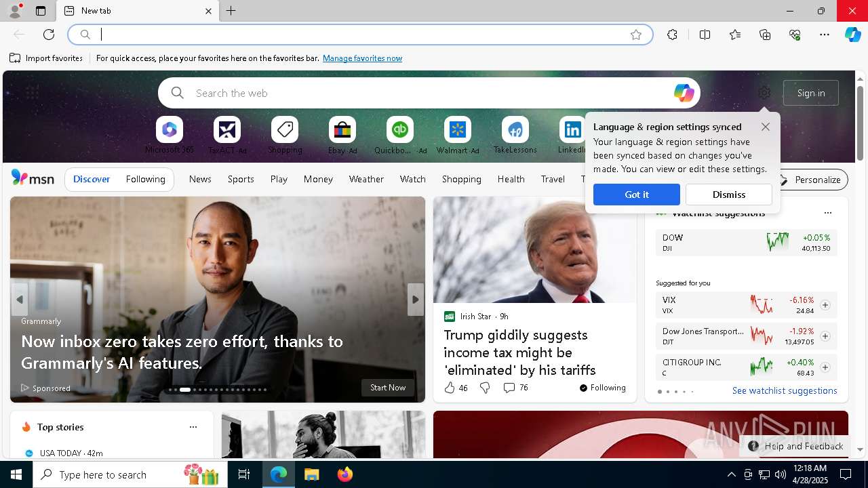Open DOW stock row
The image size is (868, 488).
(x=746, y=243)
